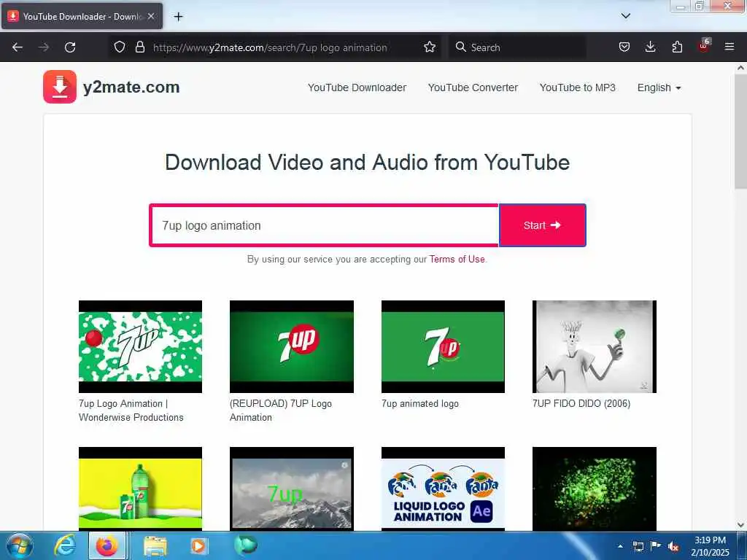The height and width of the screenshot is (560, 747).
Task: Open the green particle explosion thumbnail
Action: pyautogui.click(x=594, y=489)
